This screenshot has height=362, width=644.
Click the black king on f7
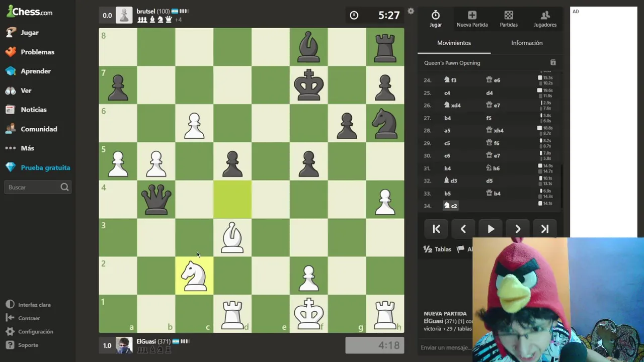click(308, 85)
